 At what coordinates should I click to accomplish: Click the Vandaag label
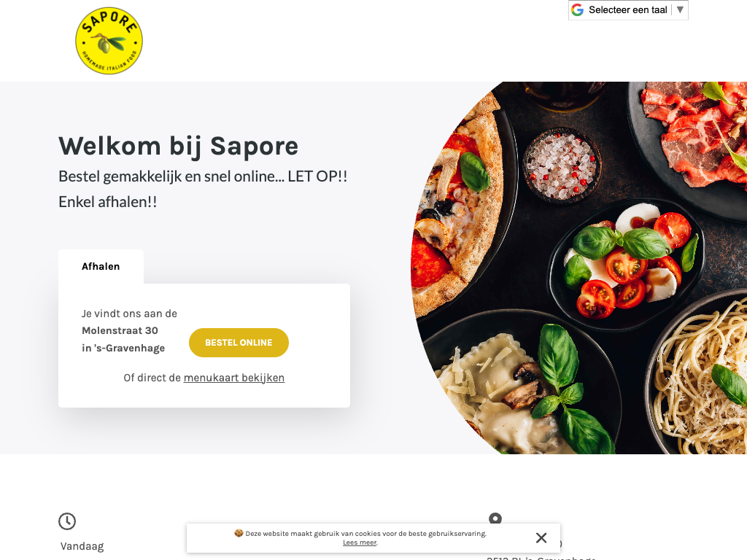coord(82,546)
